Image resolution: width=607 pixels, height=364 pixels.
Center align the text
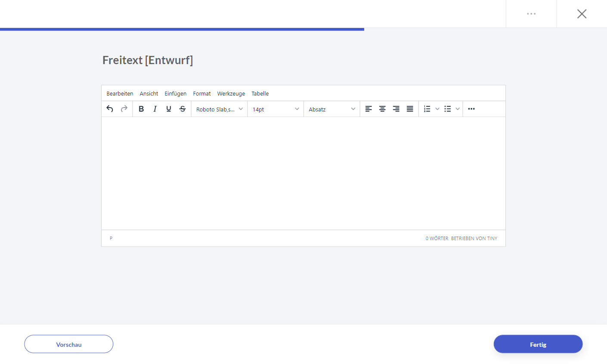382,109
